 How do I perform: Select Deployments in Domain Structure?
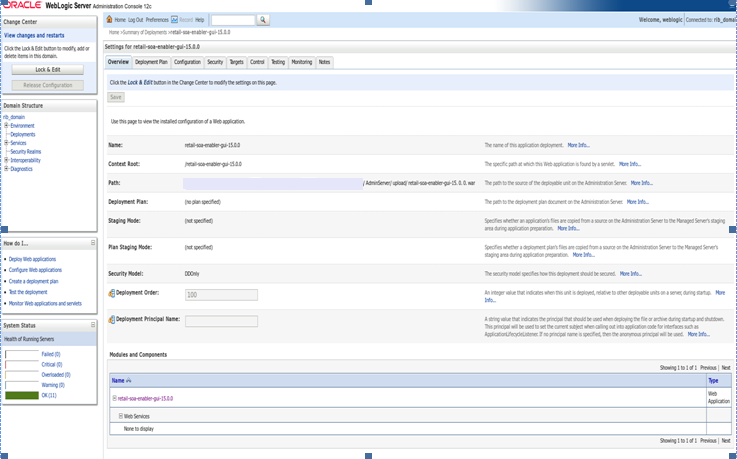tap(23, 134)
